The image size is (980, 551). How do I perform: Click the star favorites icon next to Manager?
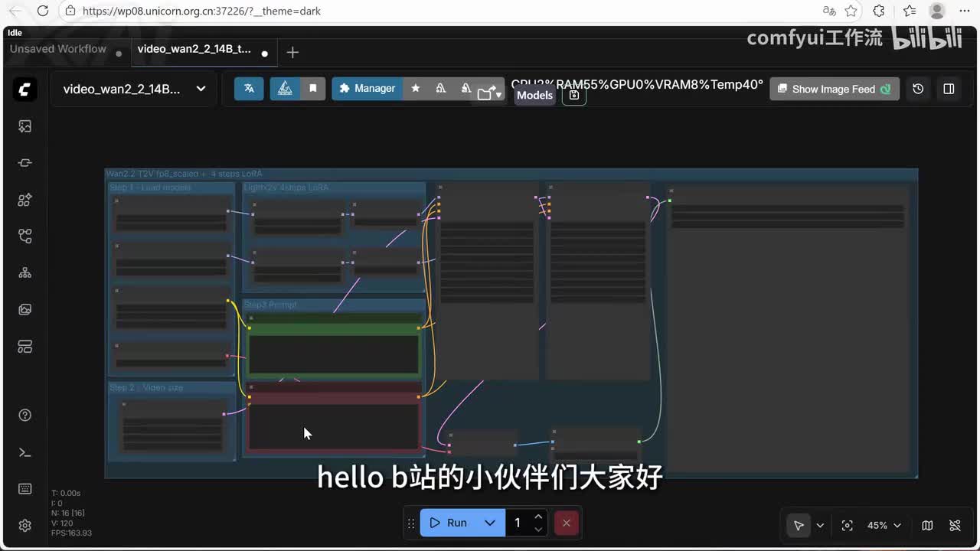pyautogui.click(x=416, y=88)
